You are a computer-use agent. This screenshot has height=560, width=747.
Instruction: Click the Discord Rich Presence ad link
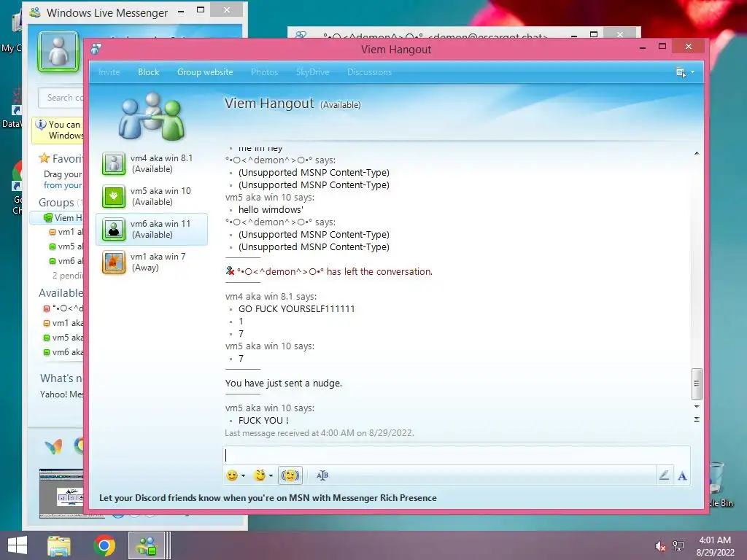coord(268,497)
